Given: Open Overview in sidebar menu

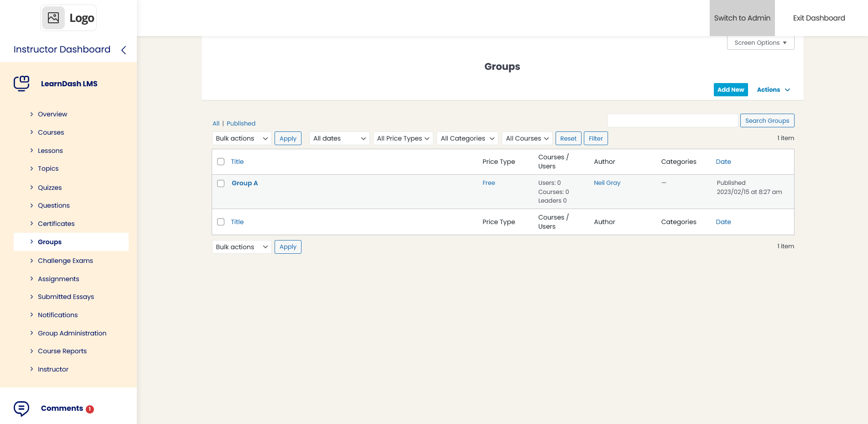Looking at the screenshot, I should [52, 114].
